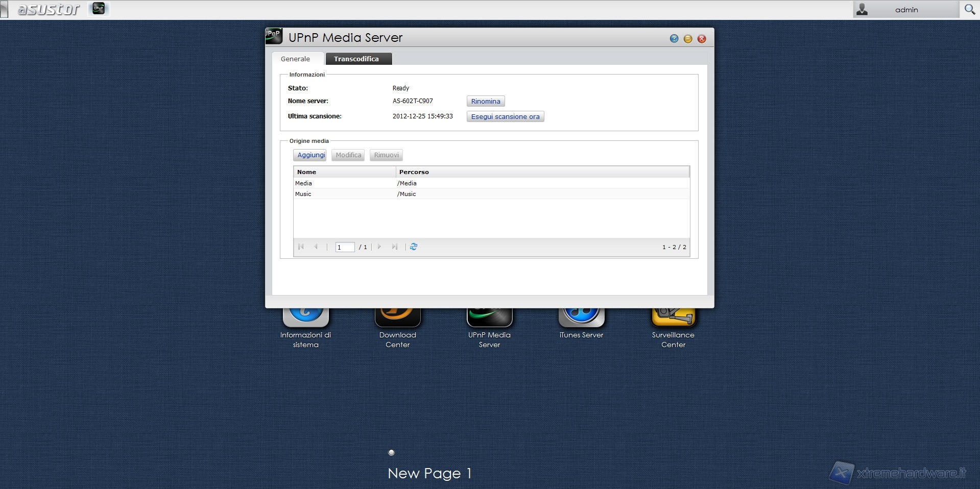Open the admin user menu
The image size is (980, 489).
pyautogui.click(x=905, y=10)
